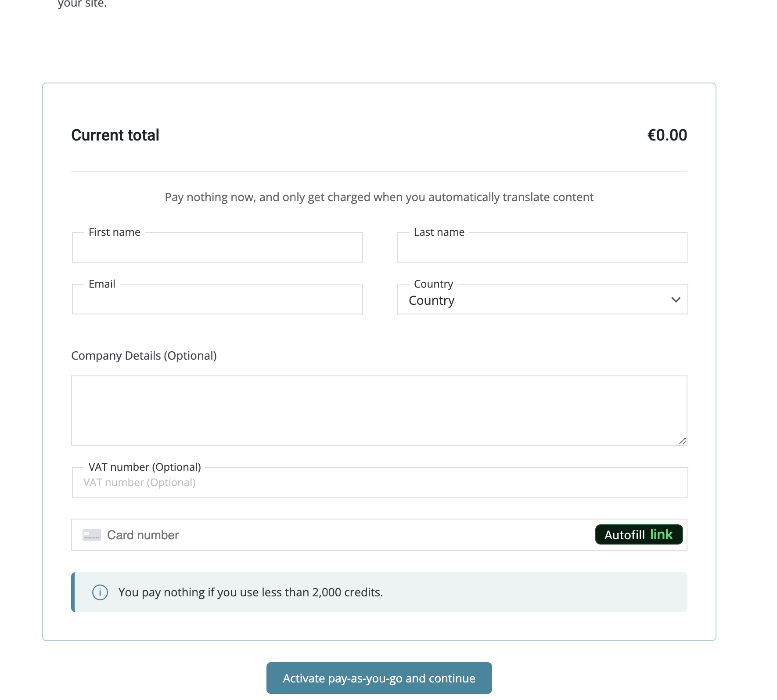
Task: Expand the Country dropdown chevron
Action: [x=676, y=300]
